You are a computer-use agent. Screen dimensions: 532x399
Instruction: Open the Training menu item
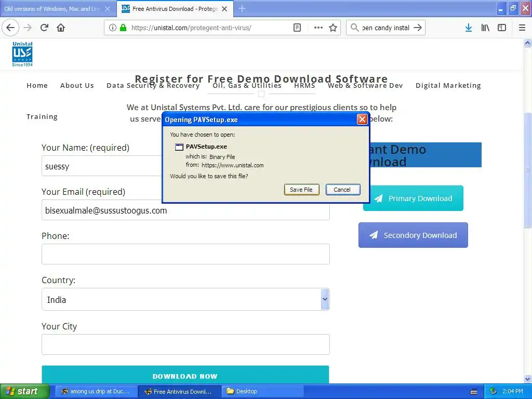(x=42, y=117)
